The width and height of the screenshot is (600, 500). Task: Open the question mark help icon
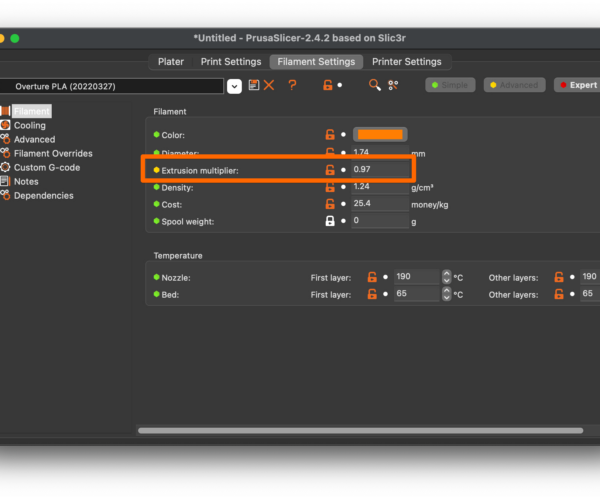[x=292, y=85]
